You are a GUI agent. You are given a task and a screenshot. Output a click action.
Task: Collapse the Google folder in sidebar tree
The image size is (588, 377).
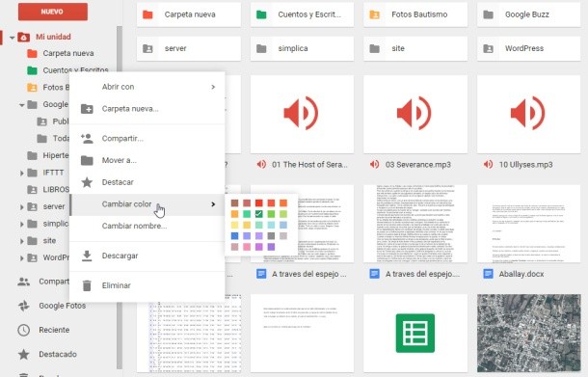pyautogui.click(x=22, y=105)
